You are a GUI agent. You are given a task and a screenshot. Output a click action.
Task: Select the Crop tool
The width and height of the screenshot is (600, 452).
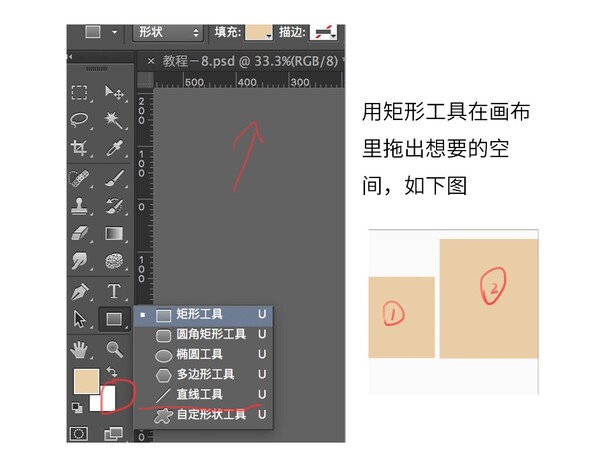[79, 148]
